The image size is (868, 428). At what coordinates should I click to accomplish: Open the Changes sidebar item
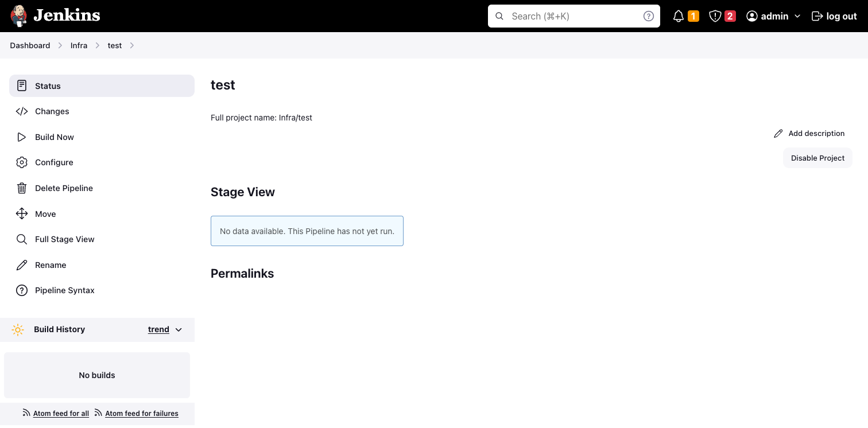52,111
